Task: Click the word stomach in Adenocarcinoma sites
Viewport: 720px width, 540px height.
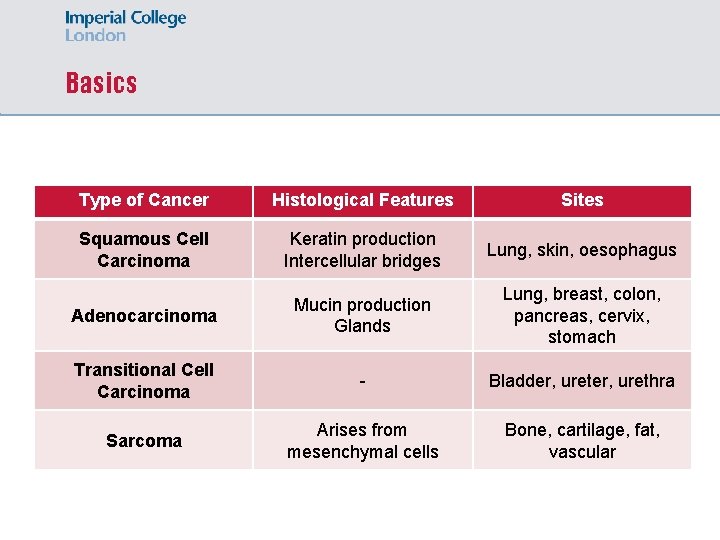Action: click(582, 337)
